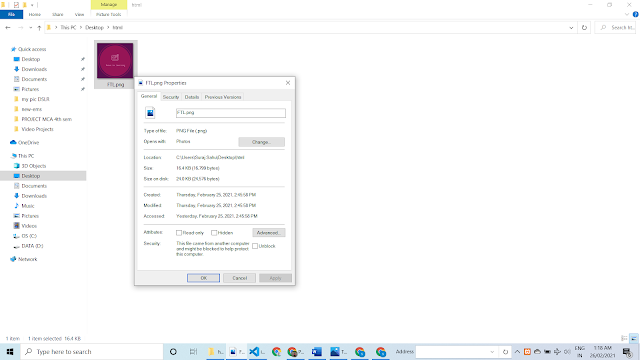This screenshot has height=360, width=640.
Task: Click the taskbar search box
Action: (91, 352)
